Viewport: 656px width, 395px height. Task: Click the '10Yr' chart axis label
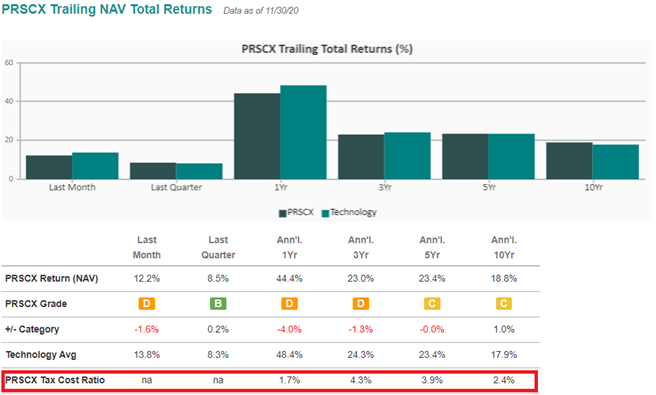click(x=594, y=187)
